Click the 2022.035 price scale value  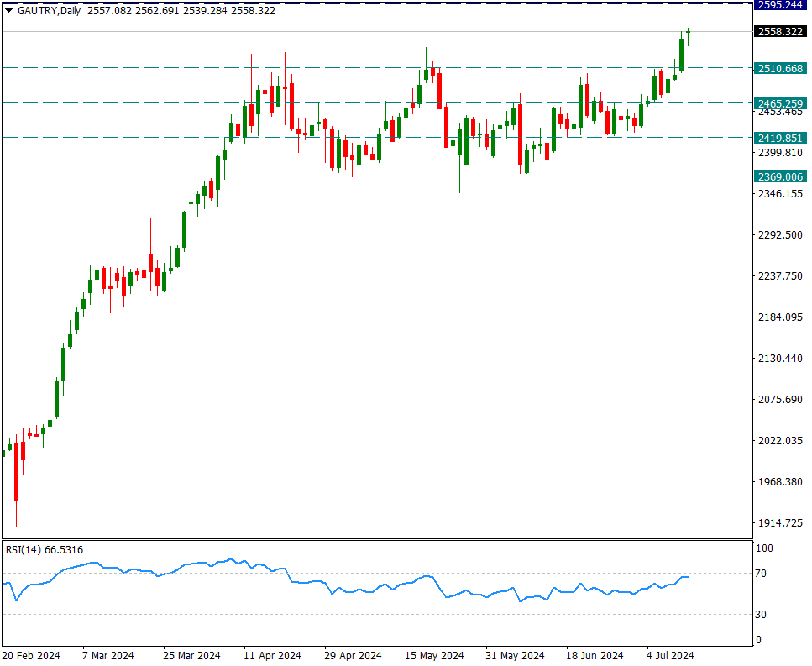780,441
